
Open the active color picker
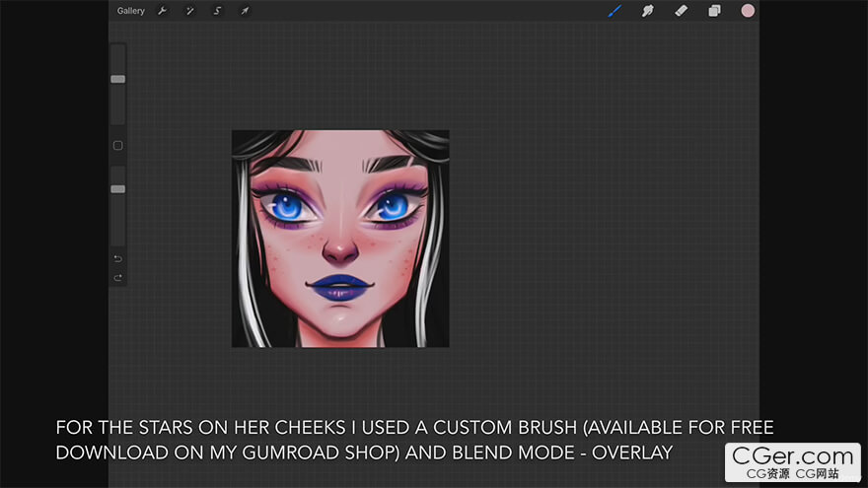[748, 11]
